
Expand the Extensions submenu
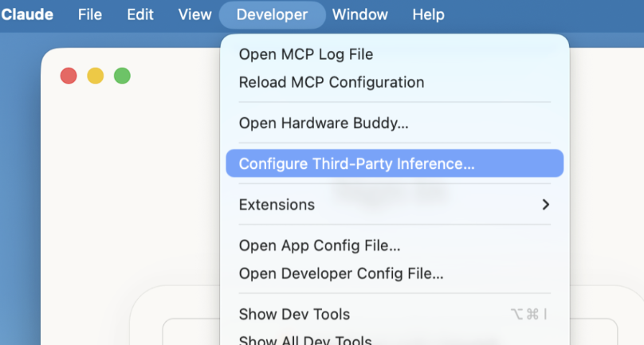[x=395, y=205]
